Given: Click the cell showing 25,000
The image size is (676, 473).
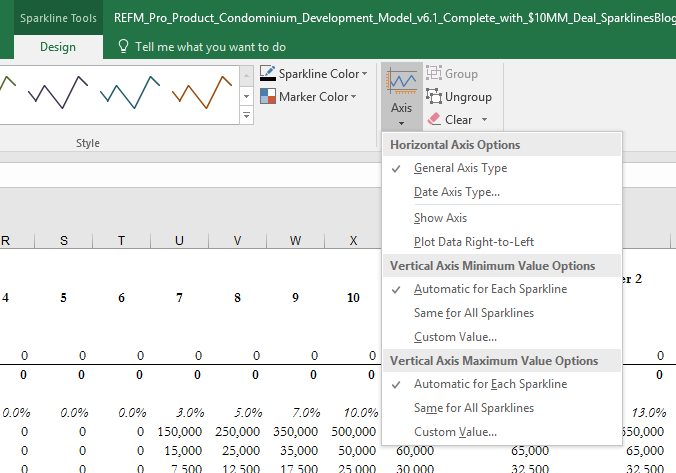Looking at the screenshot, I should (x=241, y=451).
